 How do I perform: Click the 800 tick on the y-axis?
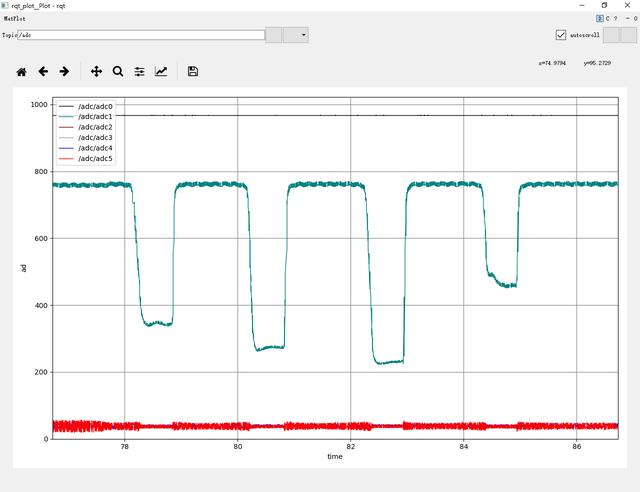tap(41, 171)
